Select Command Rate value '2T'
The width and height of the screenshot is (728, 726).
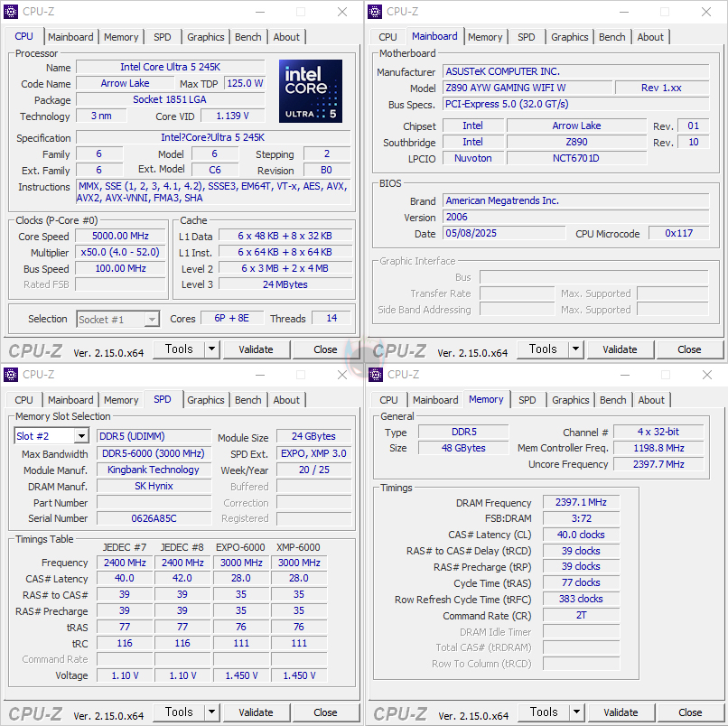point(581,615)
